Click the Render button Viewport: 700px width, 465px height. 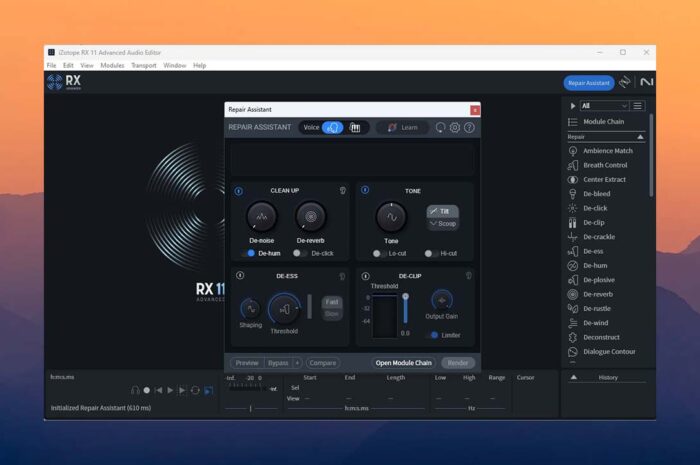tap(458, 363)
